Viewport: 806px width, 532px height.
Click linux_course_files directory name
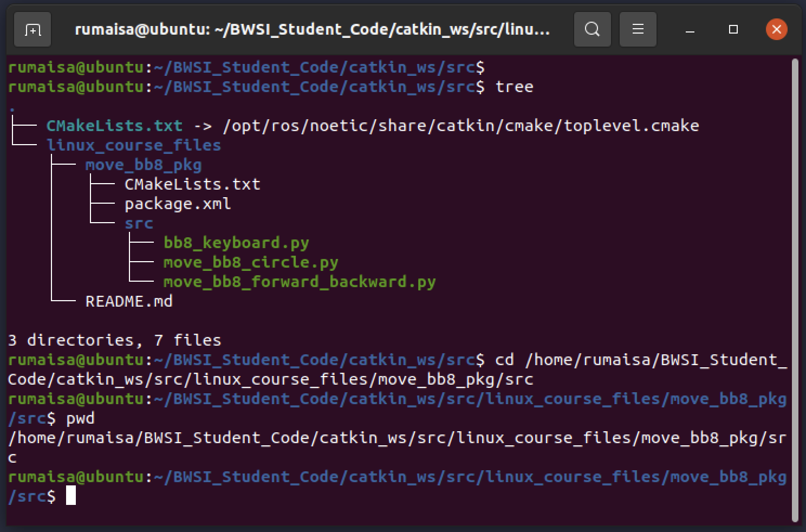(x=134, y=145)
